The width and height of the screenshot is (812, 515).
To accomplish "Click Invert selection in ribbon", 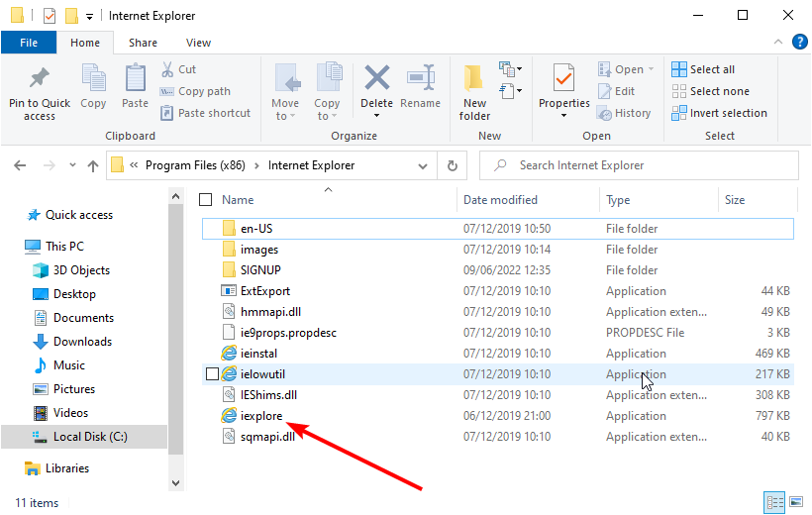I will 719,113.
